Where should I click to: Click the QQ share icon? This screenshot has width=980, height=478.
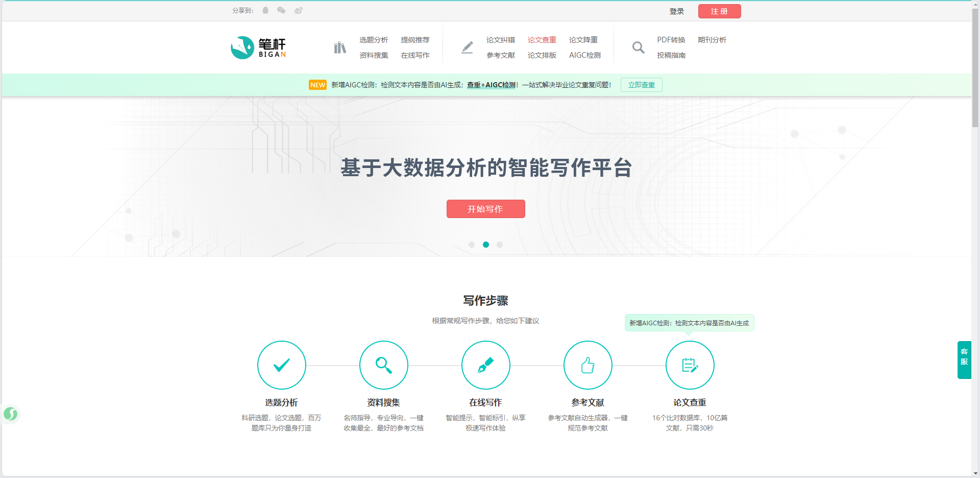(265, 11)
